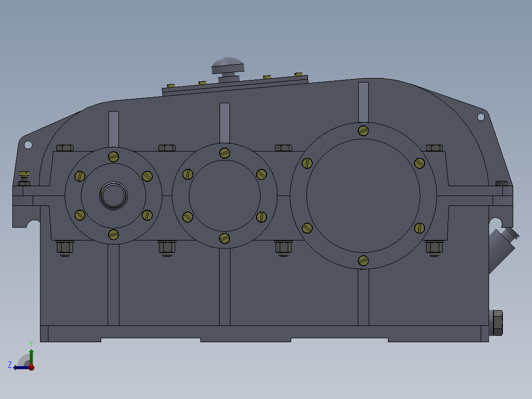Select bottom screw of large bearing cover
Image resolution: width=532 pixels, height=399 pixels.
(x=363, y=261)
